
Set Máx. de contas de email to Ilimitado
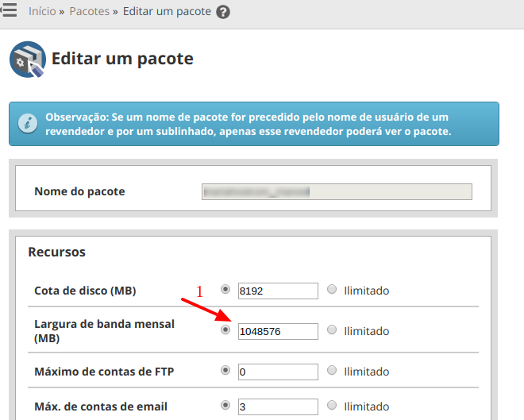coord(332,407)
